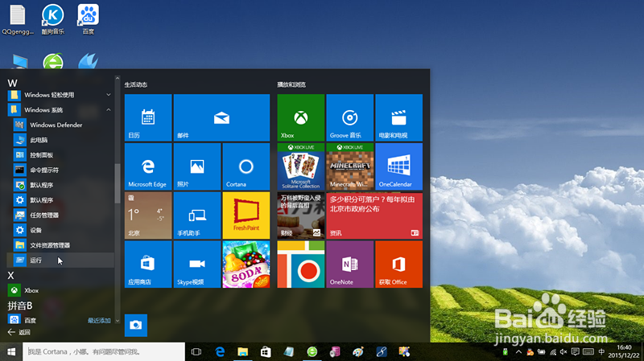Open the green 360 browser taskbar icon
The width and height of the screenshot is (644, 361).
pos(312,351)
